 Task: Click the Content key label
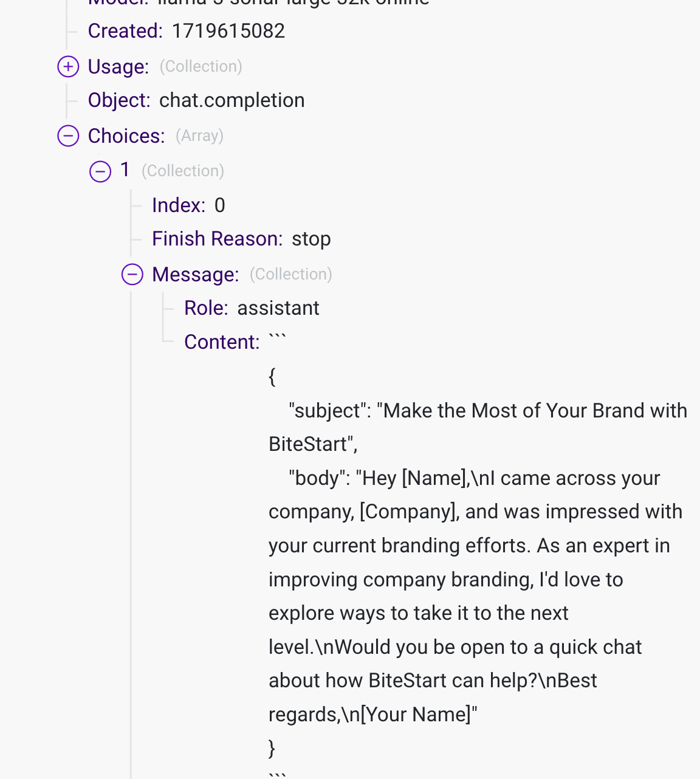pyautogui.click(x=222, y=342)
